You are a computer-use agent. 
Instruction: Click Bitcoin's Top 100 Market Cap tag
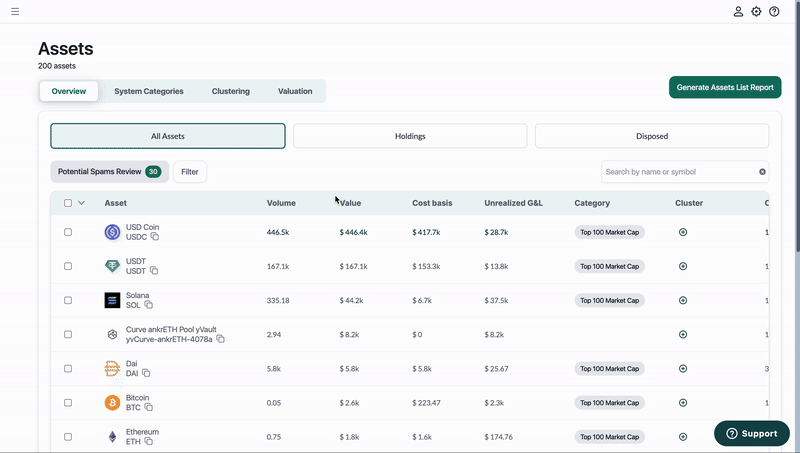coord(610,403)
